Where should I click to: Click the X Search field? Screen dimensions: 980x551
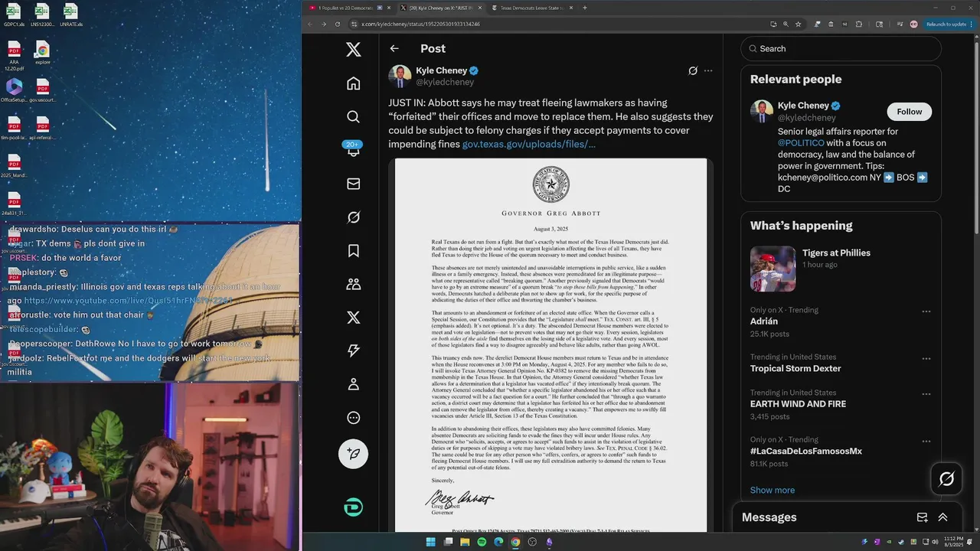pyautogui.click(x=841, y=48)
